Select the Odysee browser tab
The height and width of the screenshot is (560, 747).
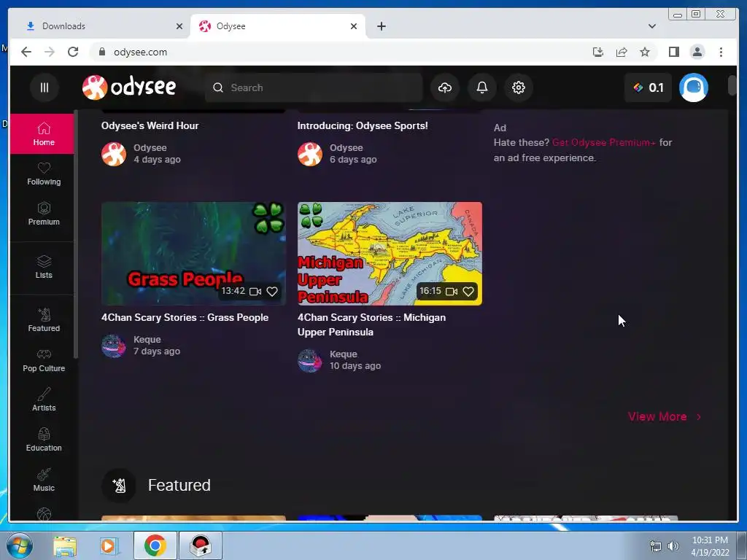[x=278, y=26]
